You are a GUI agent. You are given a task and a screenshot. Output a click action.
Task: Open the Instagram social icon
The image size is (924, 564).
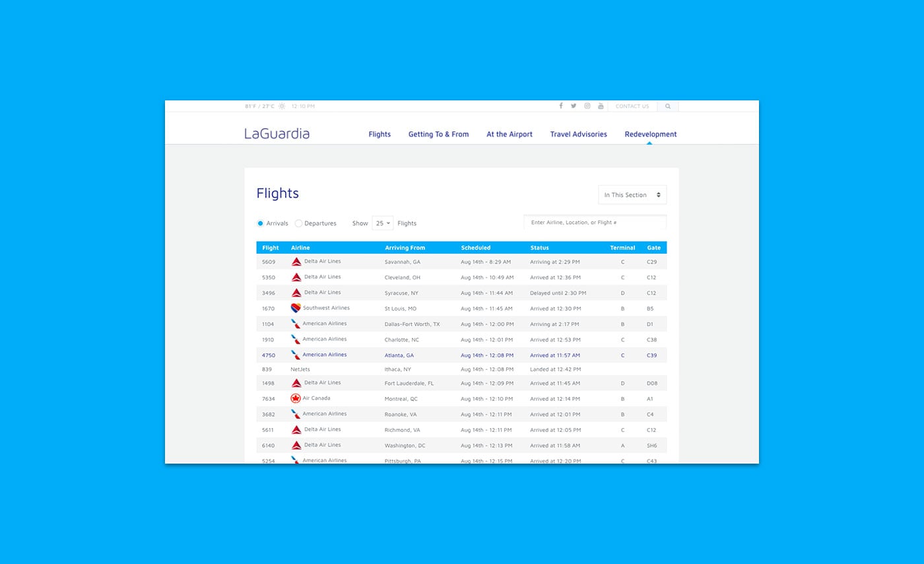pyautogui.click(x=587, y=106)
